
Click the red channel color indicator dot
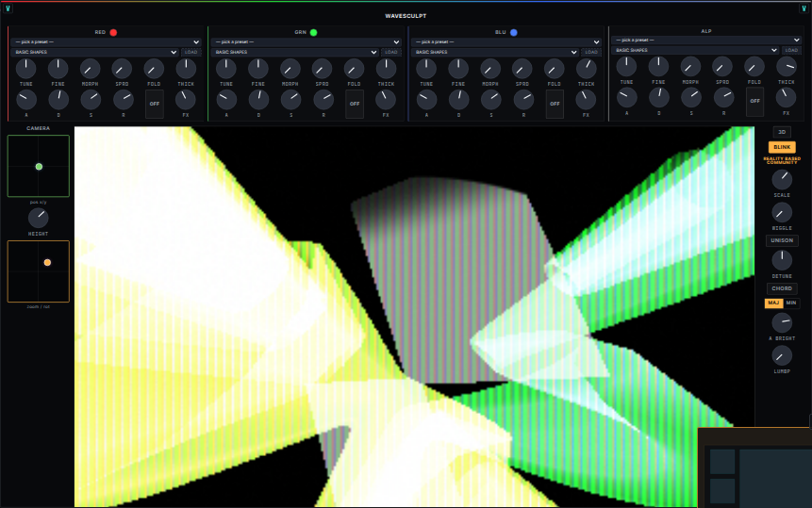[113, 33]
